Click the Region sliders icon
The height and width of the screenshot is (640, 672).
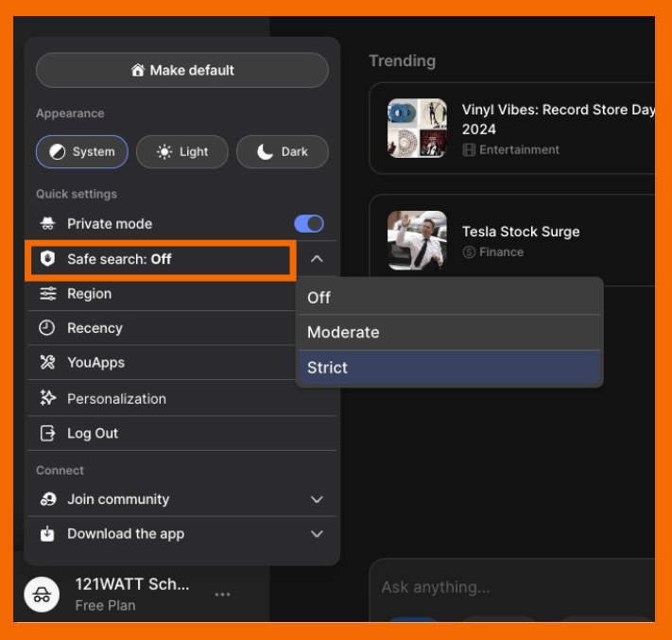[x=47, y=294]
